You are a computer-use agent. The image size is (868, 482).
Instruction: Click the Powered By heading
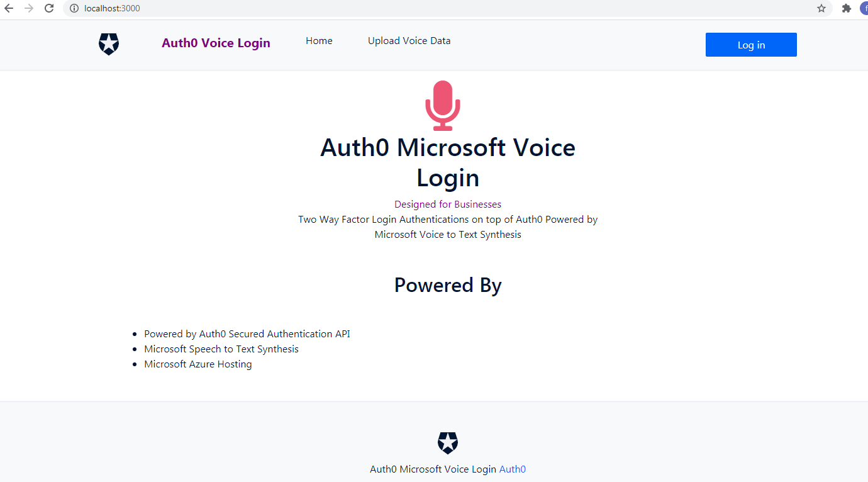(448, 285)
